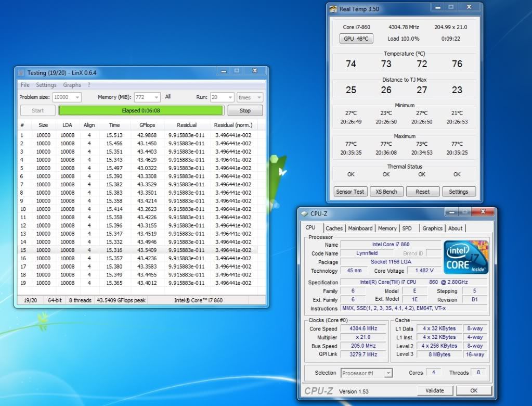Click the Package field Socket 1156 LGA
The width and height of the screenshot is (532, 406).
point(391,262)
